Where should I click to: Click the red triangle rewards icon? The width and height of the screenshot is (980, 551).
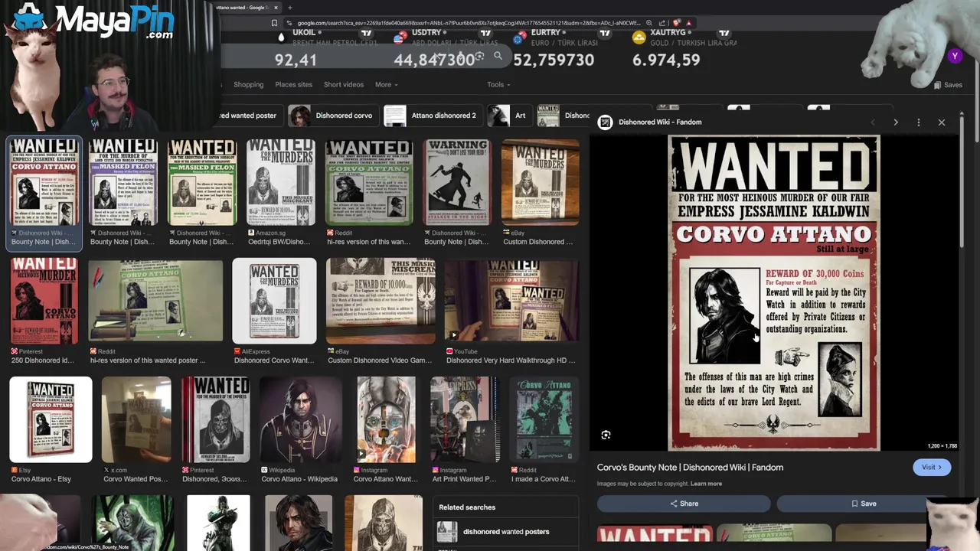click(688, 23)
